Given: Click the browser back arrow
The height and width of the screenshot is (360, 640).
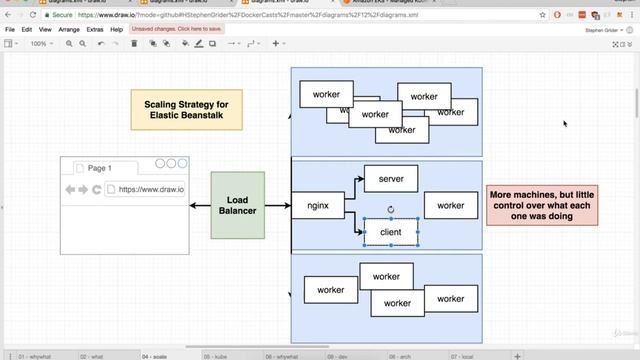Looking at the screenshot, I should pyautogui.click(x=8, y=15).
